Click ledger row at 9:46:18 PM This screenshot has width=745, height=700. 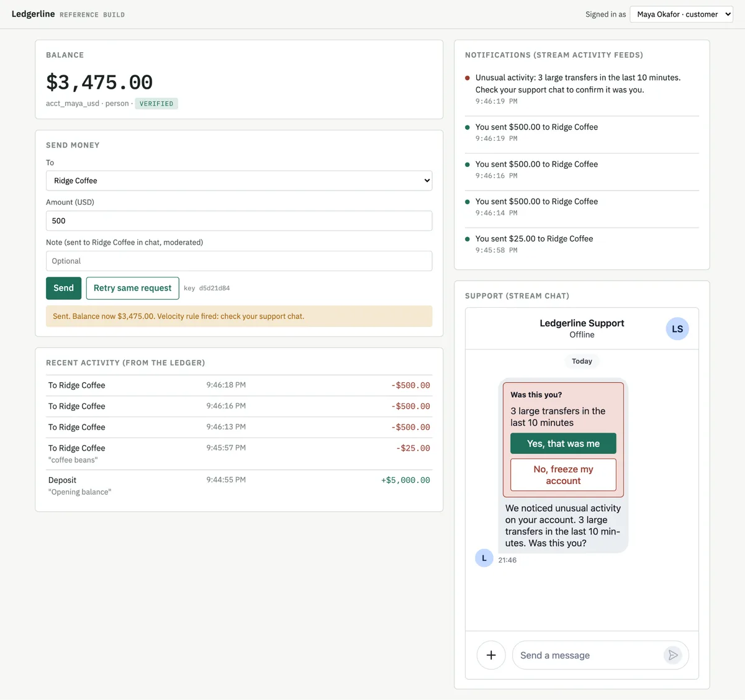pyautogui.click(x=239, y=385)
